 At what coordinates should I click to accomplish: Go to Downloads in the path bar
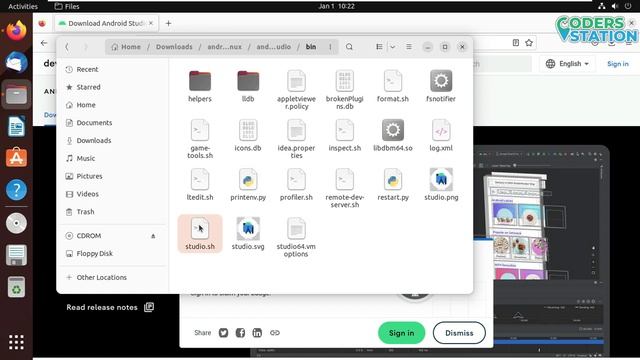[x=174, y=47]
